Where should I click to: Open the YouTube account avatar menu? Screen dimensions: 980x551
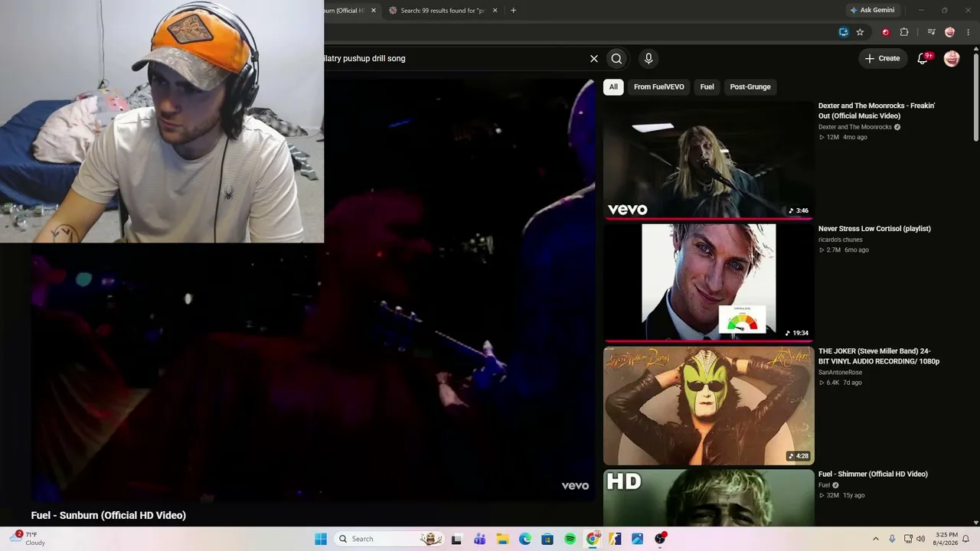tap(952, 58)
